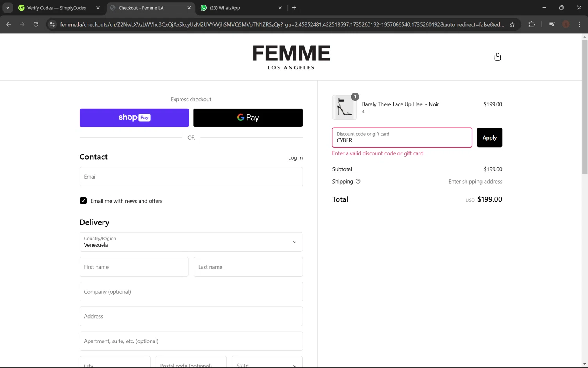Reload the checkout page
This screenshot has height=368, width=588.
pos(36,24)
